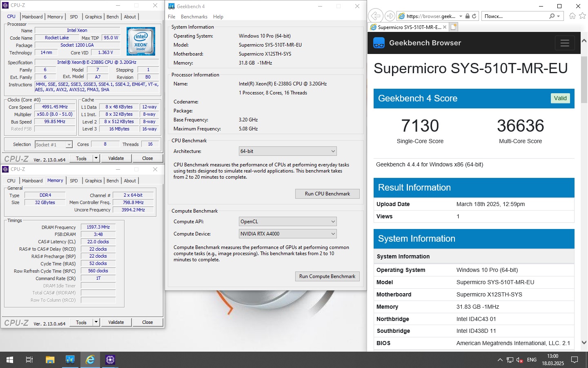Click the lock icon in the address bar
This screenshot has width=588, height=368.
click(468, 16)
